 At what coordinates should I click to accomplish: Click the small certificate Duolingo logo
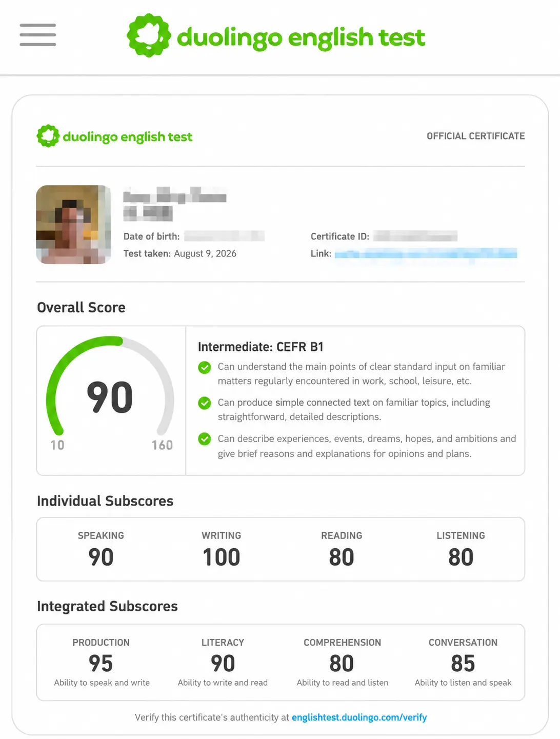[x=114, y=136]
